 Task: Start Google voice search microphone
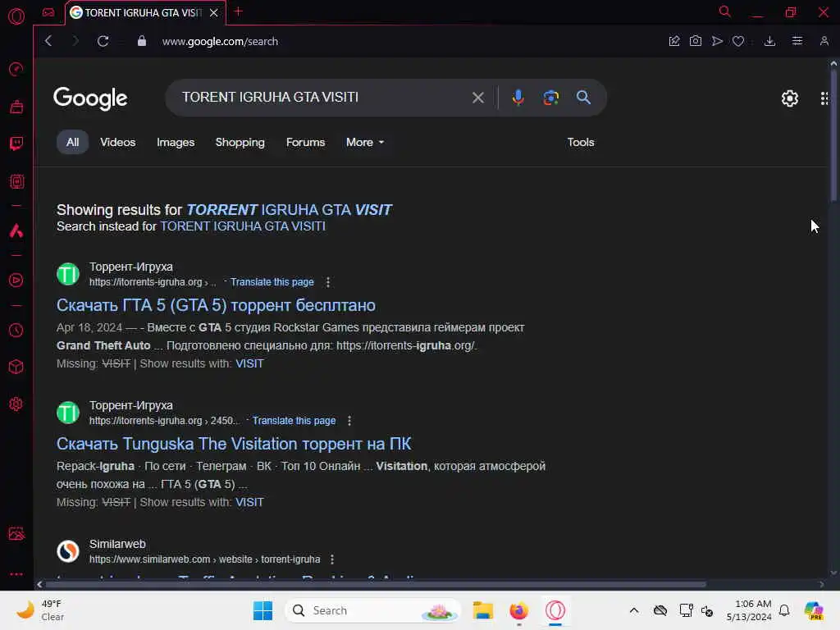518,98
